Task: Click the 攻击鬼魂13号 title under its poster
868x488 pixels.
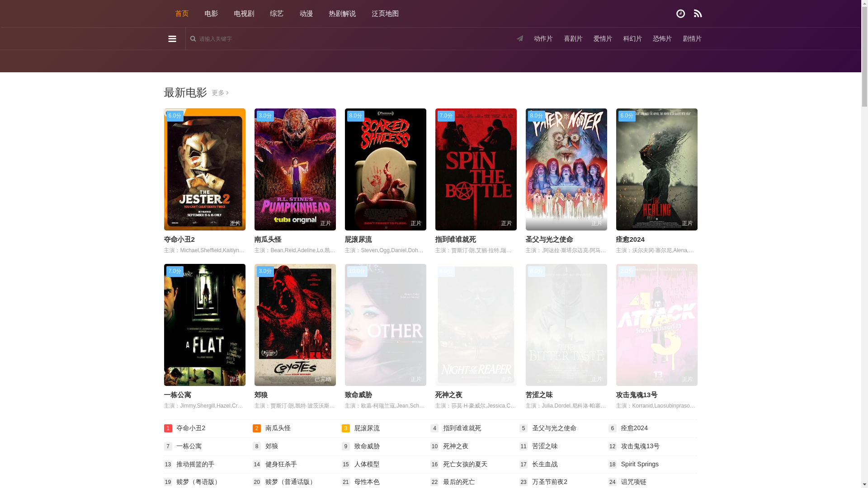Action: click(x=637, y=395)
